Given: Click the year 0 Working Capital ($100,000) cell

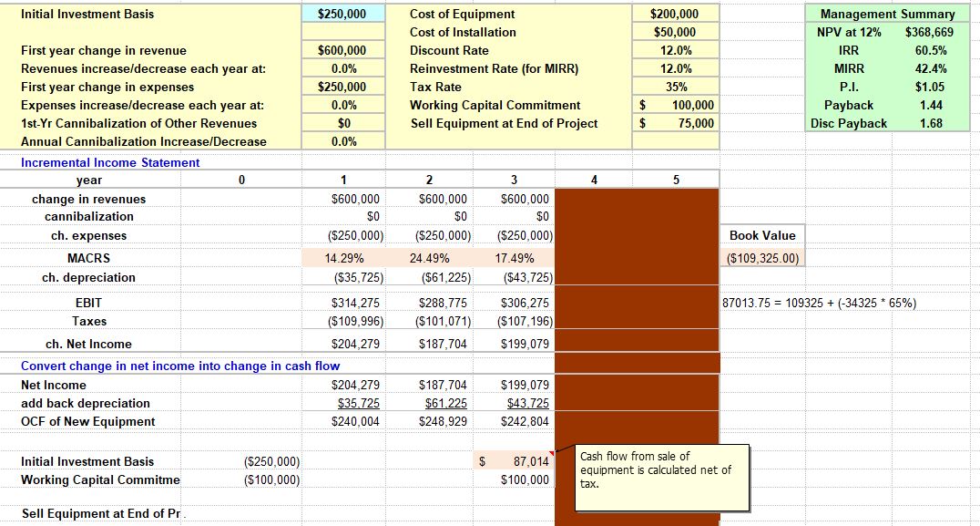Looking at the screenshot, I should click(x=241, y=480).
